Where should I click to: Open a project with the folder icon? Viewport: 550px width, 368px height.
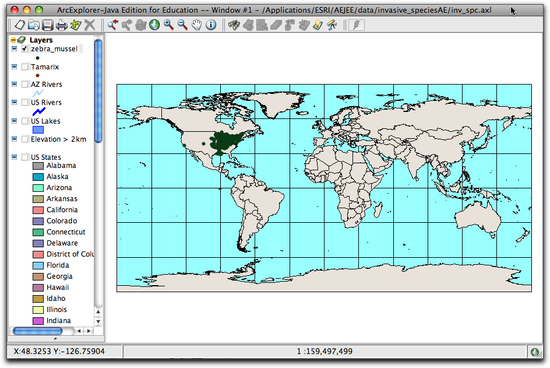click(34, 25)
